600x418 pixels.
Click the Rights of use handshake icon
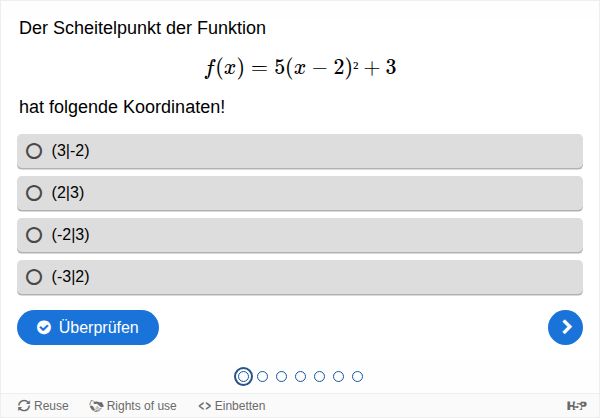click(96, 406)
